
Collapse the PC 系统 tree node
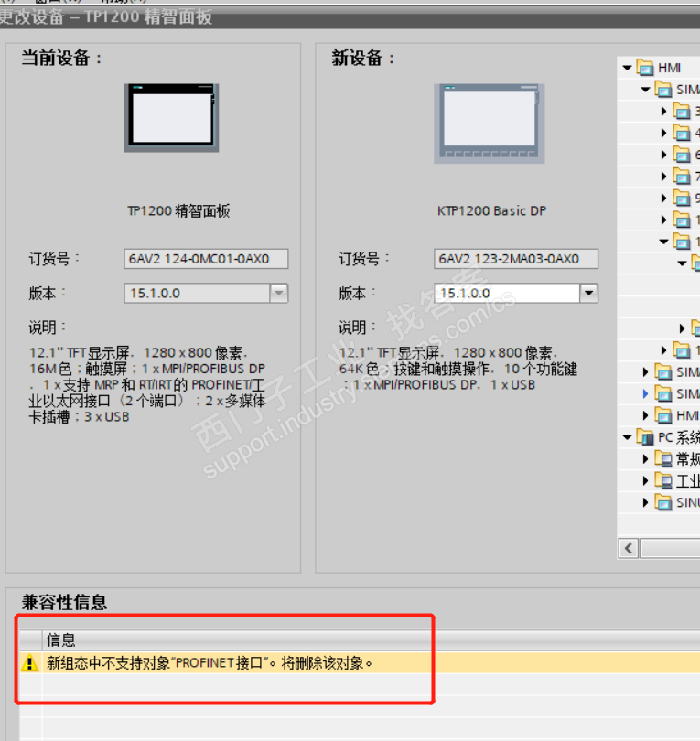(x=627, y=437)
